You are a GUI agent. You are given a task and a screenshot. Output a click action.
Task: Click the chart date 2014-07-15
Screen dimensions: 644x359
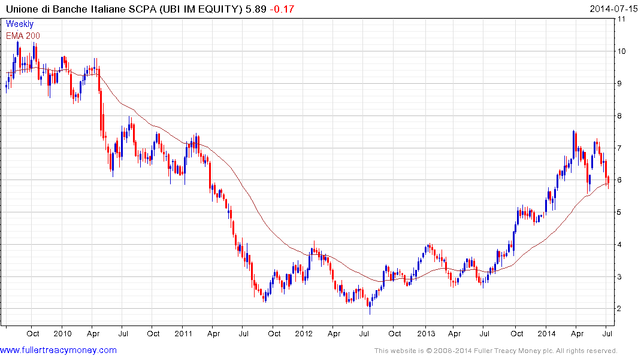point(613,8)
